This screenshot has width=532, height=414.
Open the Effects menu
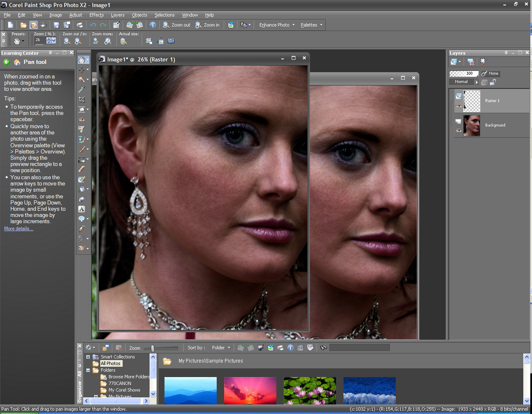97,15
